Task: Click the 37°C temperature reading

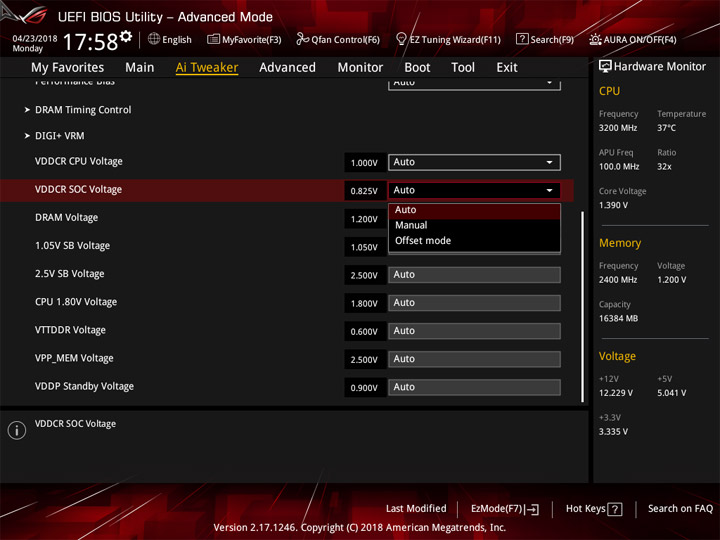Action: [666, 128]
